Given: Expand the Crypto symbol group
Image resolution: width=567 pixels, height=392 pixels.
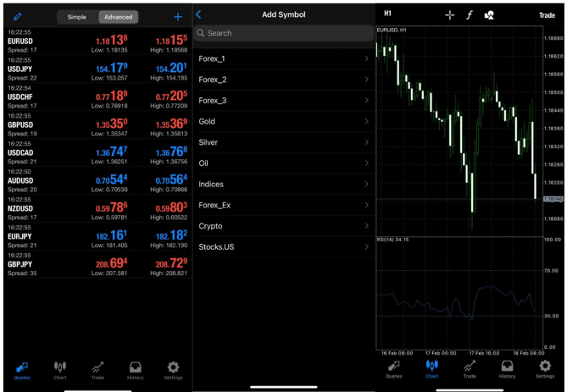Looking at the screenshot, I should click(283, 226).
